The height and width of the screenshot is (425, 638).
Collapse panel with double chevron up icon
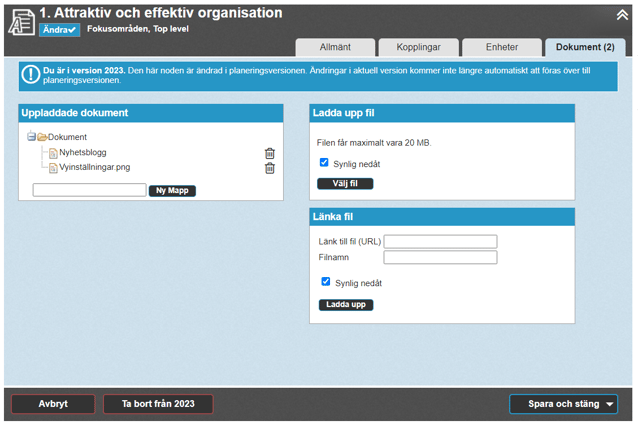coord(622,14)
